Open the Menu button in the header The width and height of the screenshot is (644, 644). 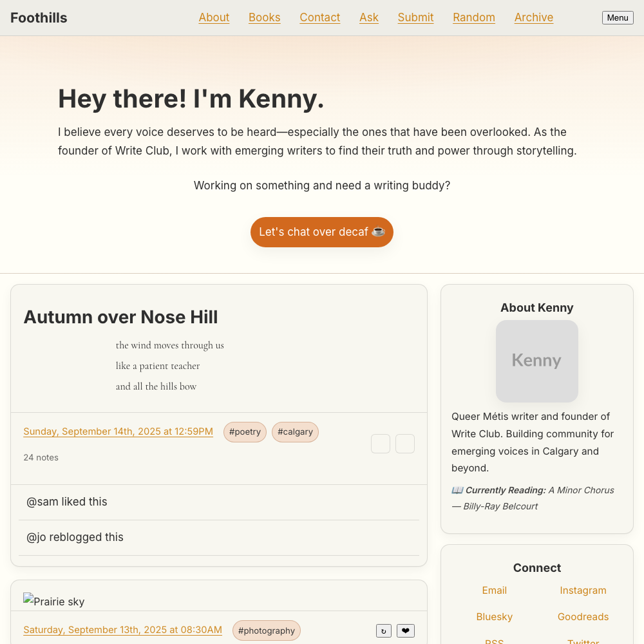tap(617, 17)
